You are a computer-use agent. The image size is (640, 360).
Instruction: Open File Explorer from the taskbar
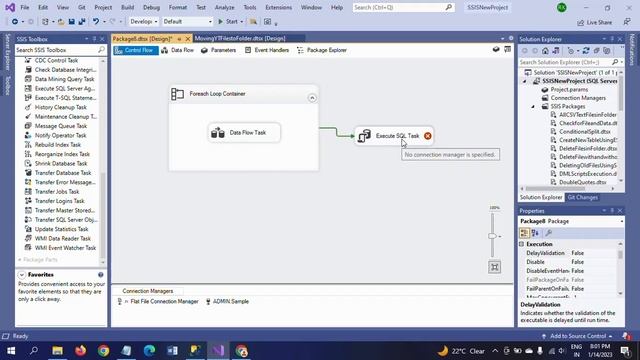58,351
